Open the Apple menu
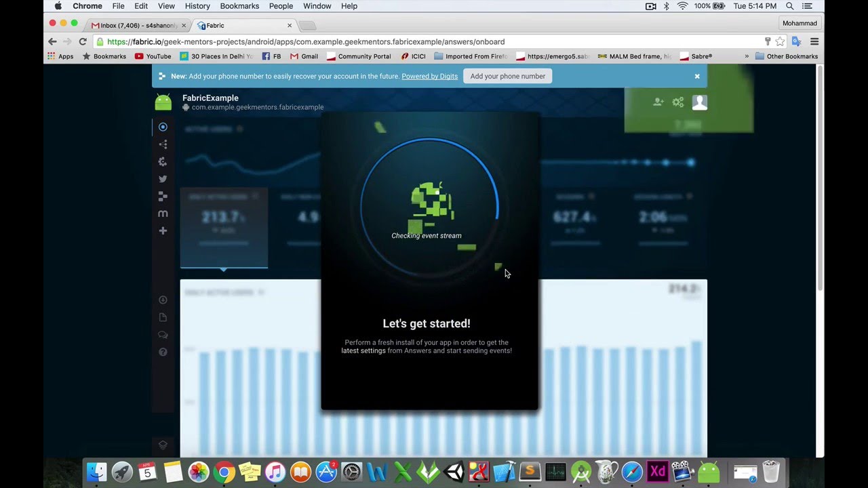The height and width of the screenshot is (488, 868). click(x=58, y=6)
